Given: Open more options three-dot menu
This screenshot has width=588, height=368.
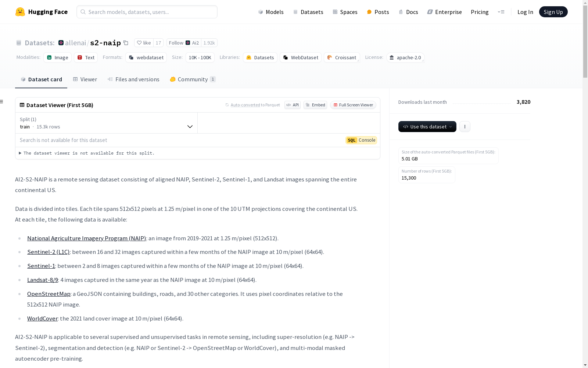Looking at the screenshot, I should coord(465,127).
